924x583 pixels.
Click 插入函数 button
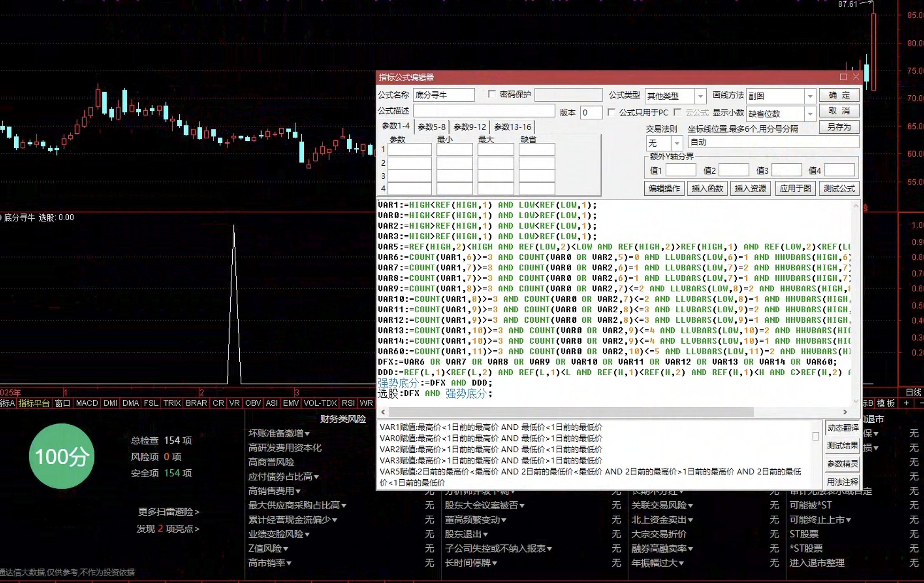[707, 188]
